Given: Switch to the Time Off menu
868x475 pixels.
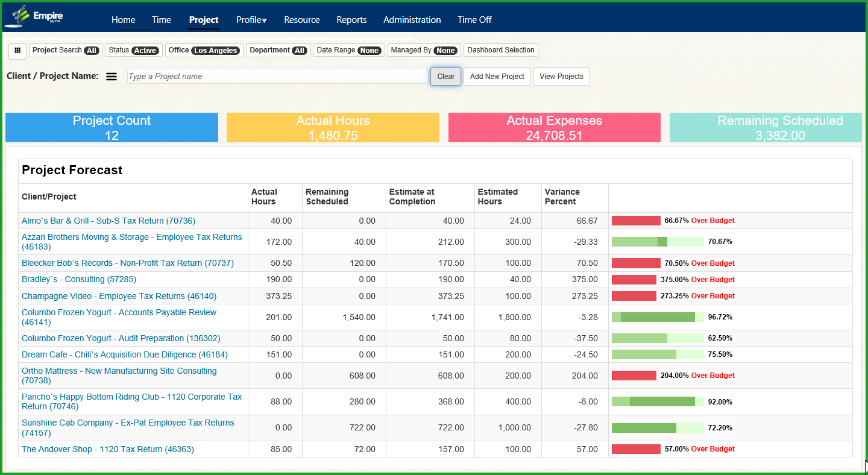Looking at the screenshot, I should [474, 20].
